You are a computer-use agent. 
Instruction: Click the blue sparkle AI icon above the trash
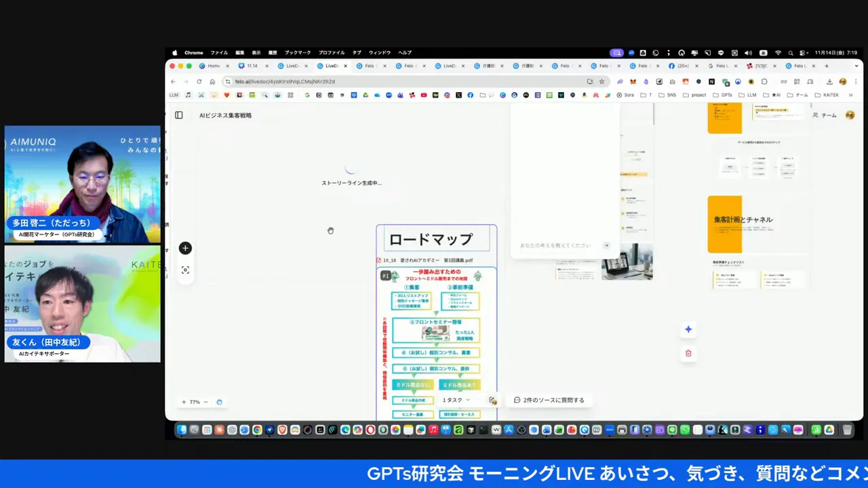pyautogui.click(x=688, y=329)
